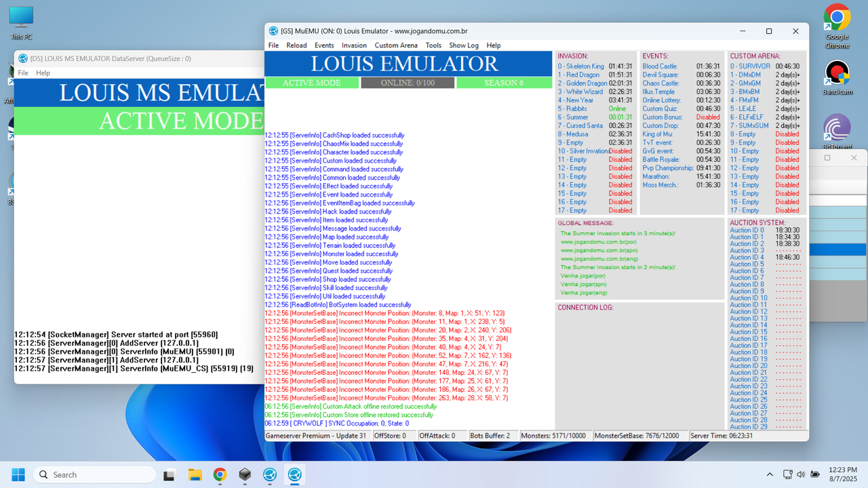Click the Blood Castle event row
The width and height of the screenshot is (868, 488).
[682, 66]
